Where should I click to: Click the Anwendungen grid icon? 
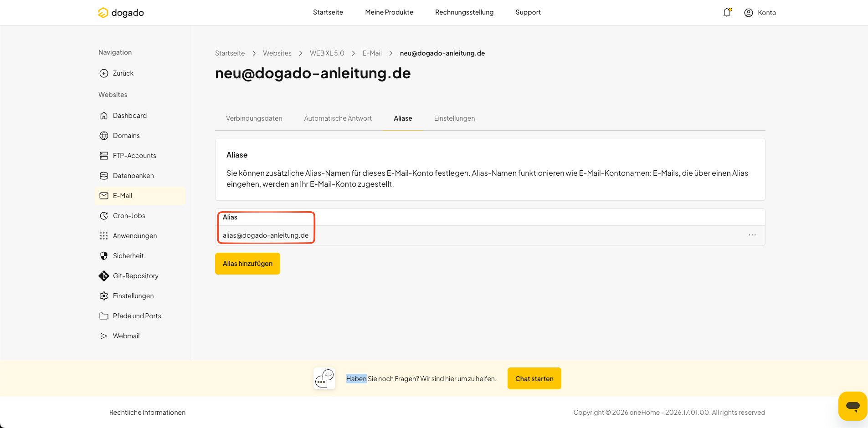point(104,236)
